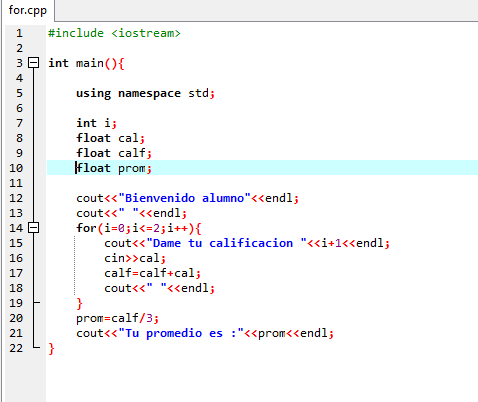
Task: Click the cout statement on line 13
Action: (132, 213)
